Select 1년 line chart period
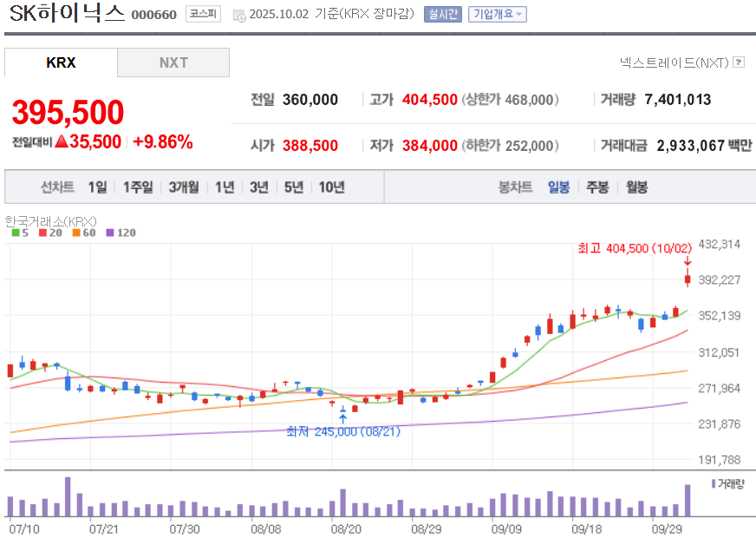756x538 pixels. [225, 187]
